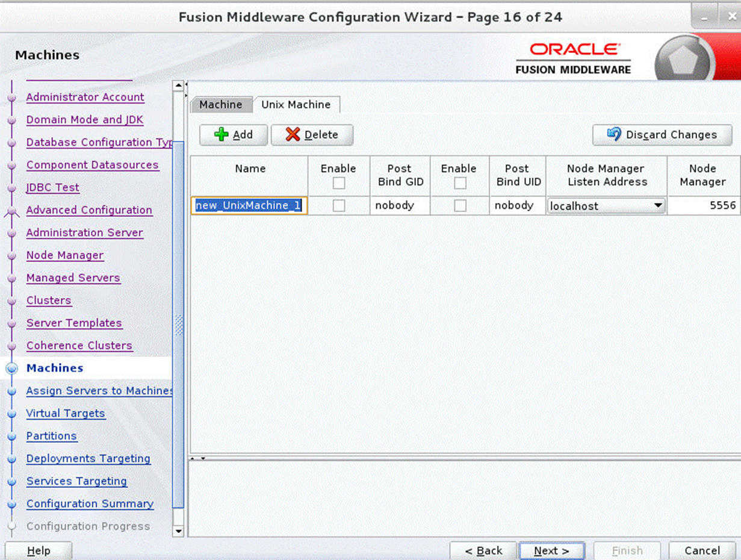Enable Post Bind UID for new_UnixMachine_1

click(459, 205)
